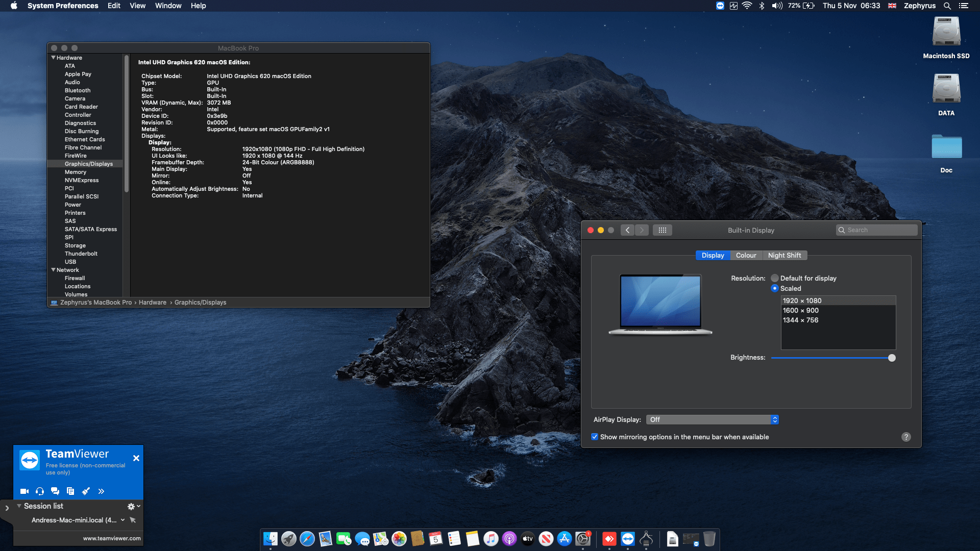
Task: Select 1920 × 1080 resolution
Action: coord(838,300)
